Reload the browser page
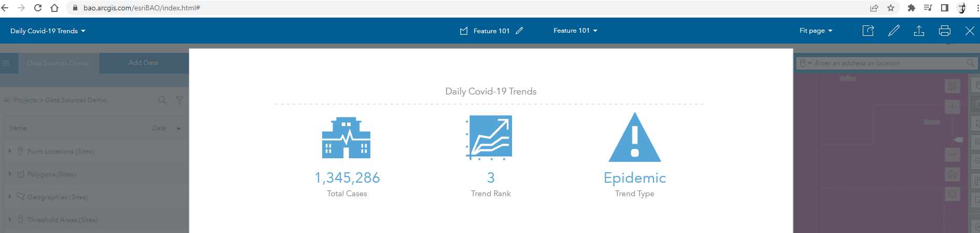980x233 pixels. 37,8
